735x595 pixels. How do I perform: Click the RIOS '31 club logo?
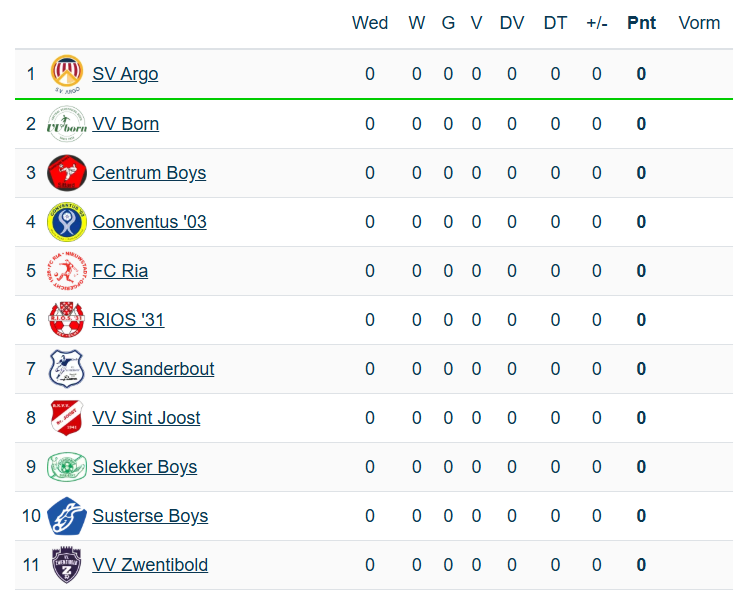pyautogui.click(x=67, y=320)
